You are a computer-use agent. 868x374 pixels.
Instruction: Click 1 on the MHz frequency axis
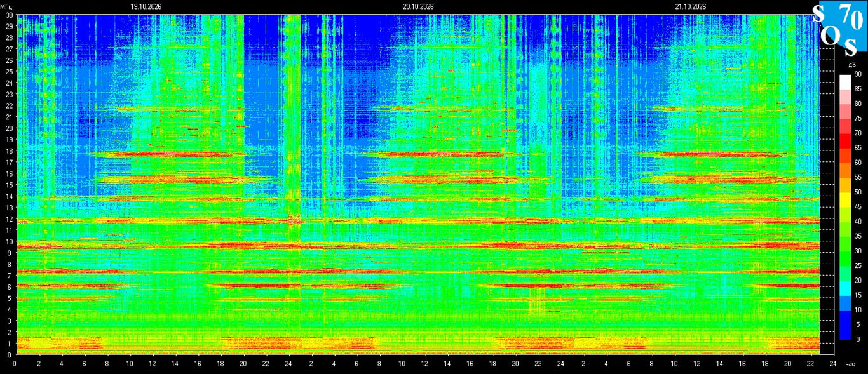[11, 344]
